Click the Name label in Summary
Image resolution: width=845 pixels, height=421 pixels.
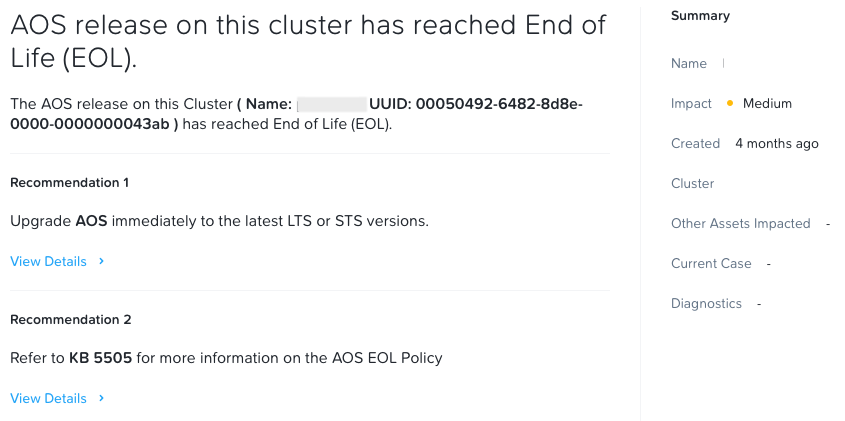689,63
